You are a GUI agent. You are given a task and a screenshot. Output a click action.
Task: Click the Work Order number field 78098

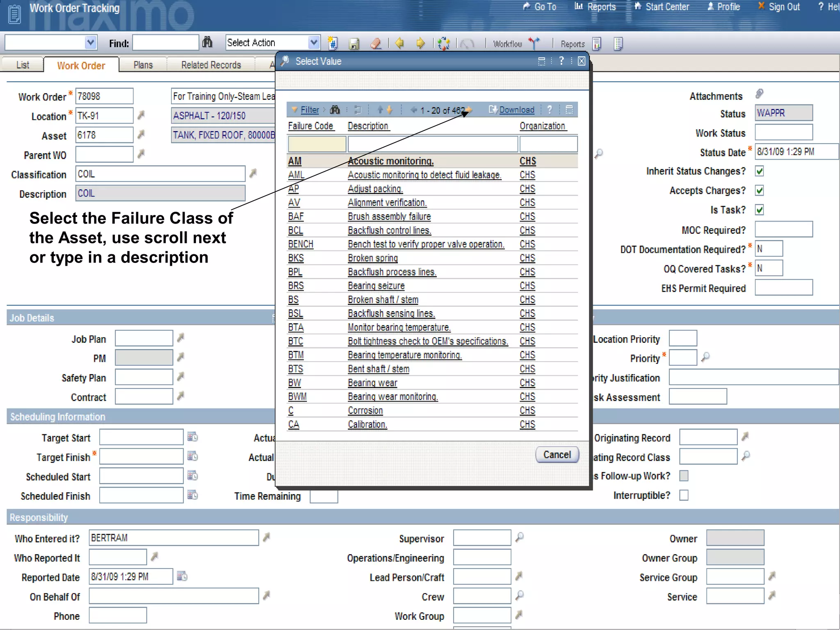[x=104, y=96]
